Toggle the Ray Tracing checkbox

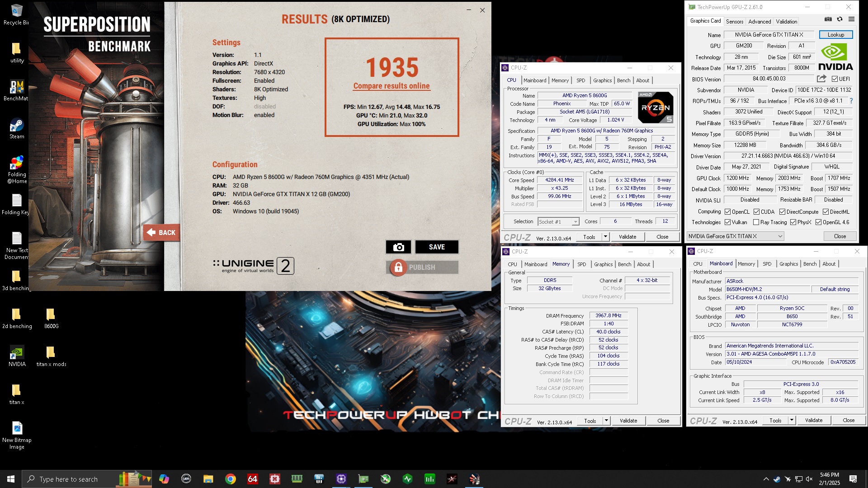(x=756, y=222)
